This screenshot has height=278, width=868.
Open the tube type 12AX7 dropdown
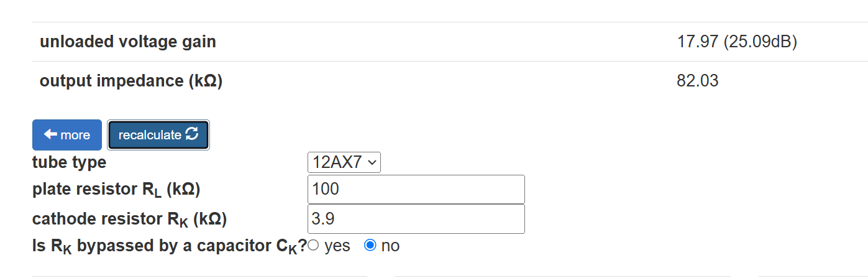(x=344, y=163)
